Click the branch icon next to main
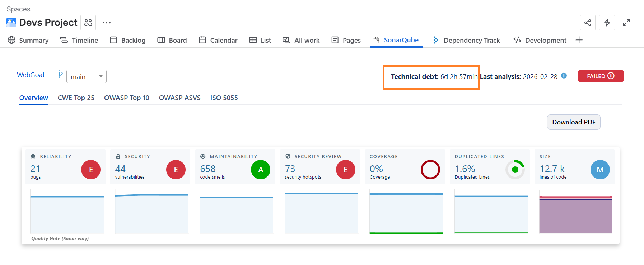This screenshot has height=265, width=644. coord(60,74)
